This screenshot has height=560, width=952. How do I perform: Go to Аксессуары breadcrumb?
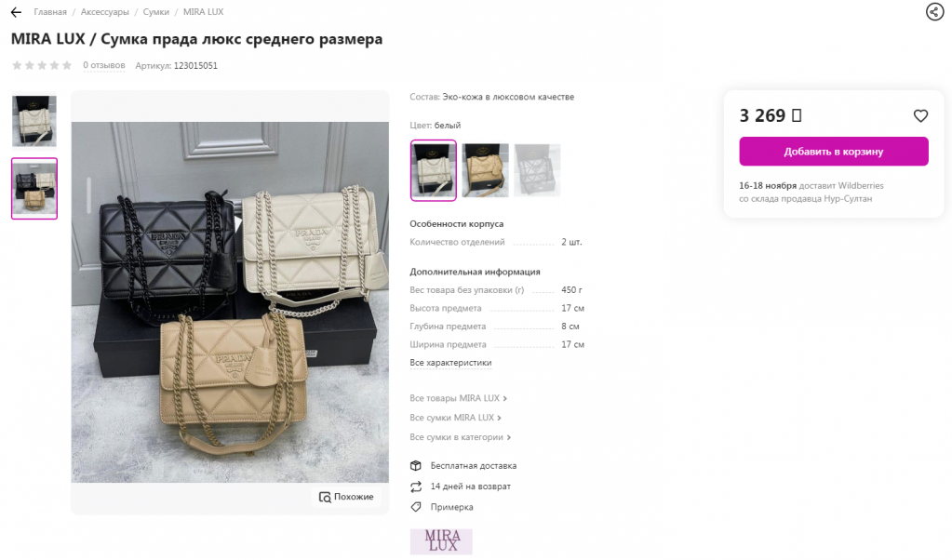(105, 12)
